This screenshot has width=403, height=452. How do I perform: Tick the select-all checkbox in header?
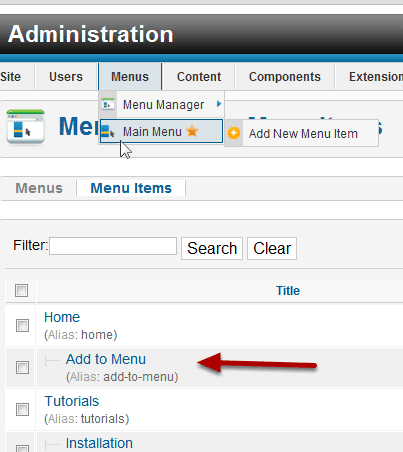point(21,290)
